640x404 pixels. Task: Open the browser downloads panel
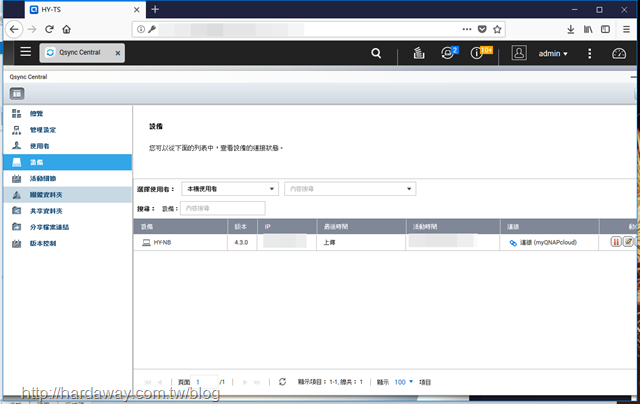click(x=571, y=29)
